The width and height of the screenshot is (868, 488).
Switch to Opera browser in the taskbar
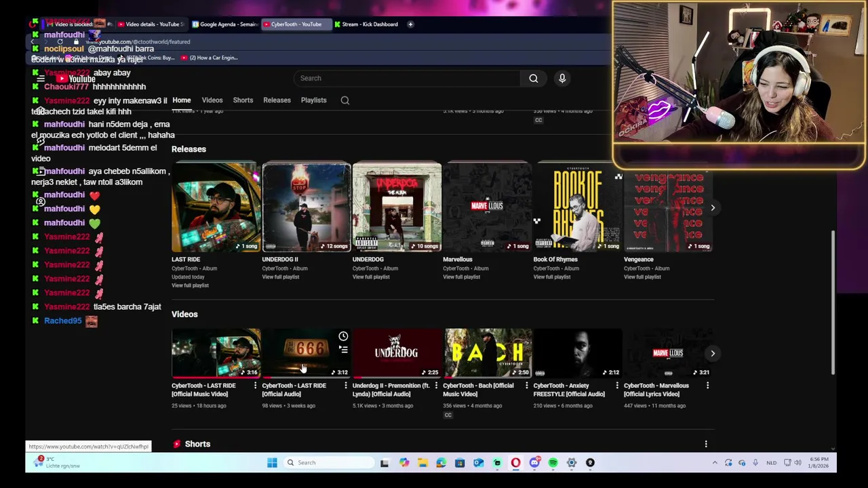coord(516,463)
